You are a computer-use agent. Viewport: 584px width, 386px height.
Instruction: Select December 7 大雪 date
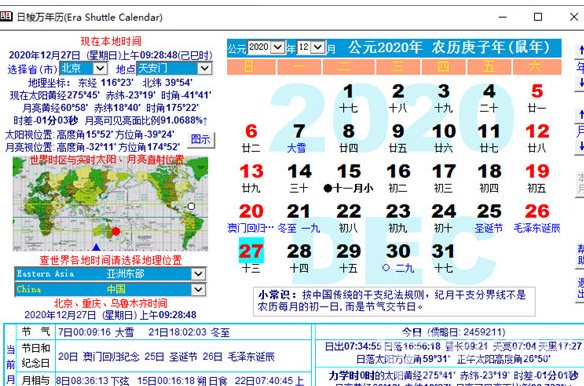[x=299, y=138]
